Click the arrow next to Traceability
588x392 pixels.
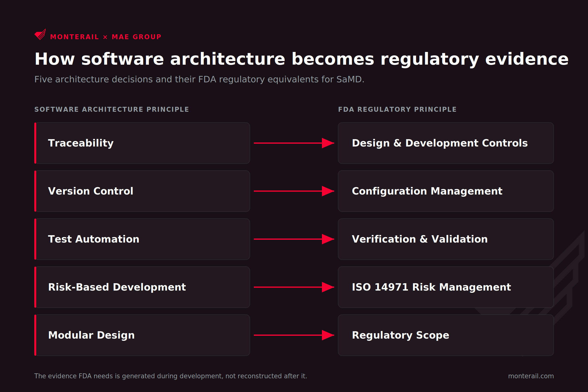pos(294,143)
